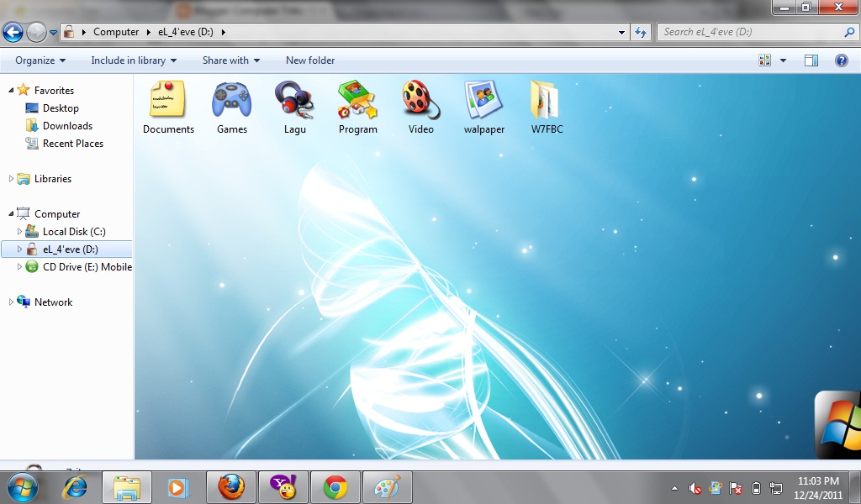Viewport: 861px width, 504px height.
Task: Toggle the preview pane
Action: 811,60
